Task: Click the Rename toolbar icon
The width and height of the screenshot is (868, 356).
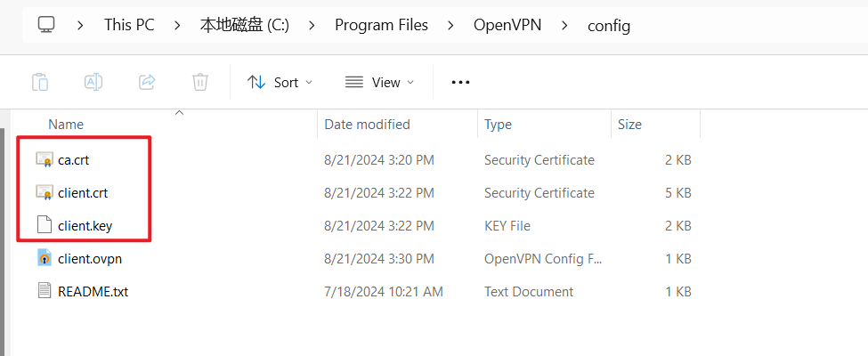Action: point(93,82)
